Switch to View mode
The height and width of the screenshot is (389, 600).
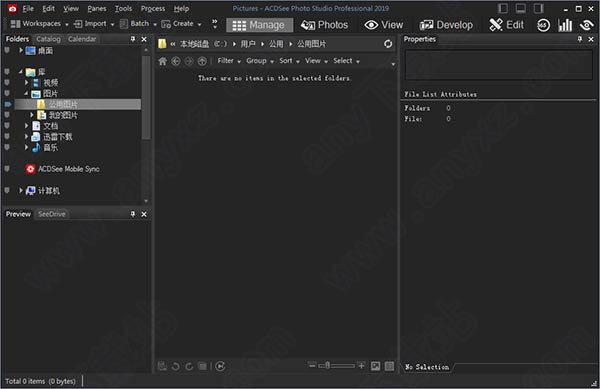point(384,25)
